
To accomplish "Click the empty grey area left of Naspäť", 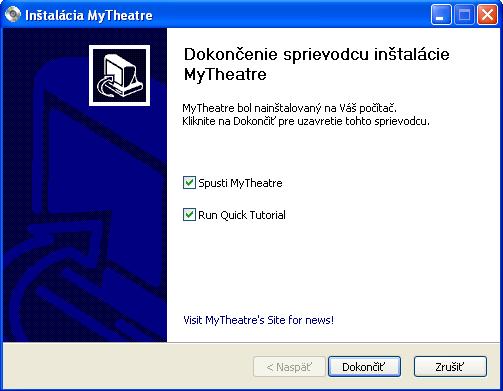I will click(127, 367).
